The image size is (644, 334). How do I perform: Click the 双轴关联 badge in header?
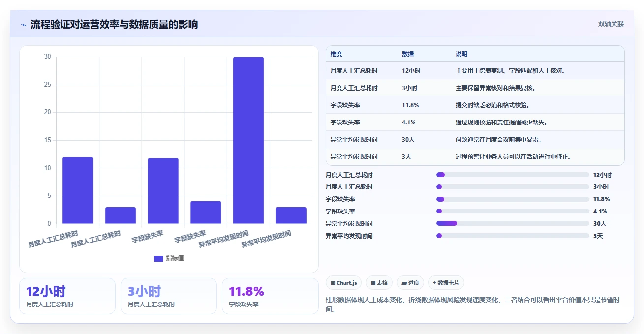click(x=611, y=24)
